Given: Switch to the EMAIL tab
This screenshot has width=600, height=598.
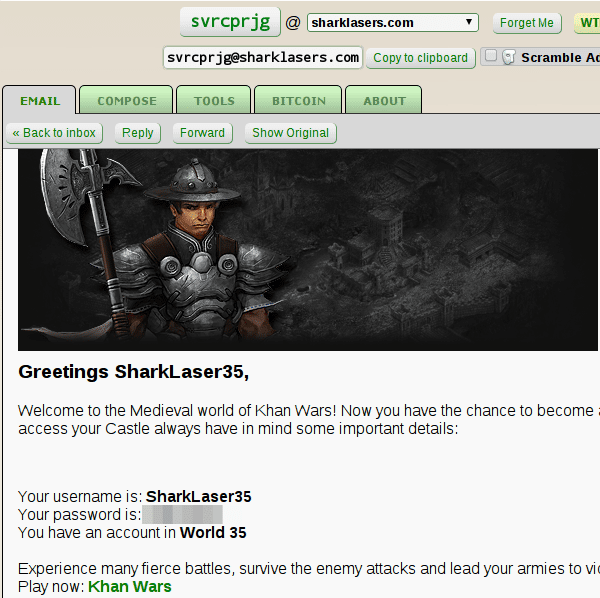Looking at the screenshot, I should [40, 101].
